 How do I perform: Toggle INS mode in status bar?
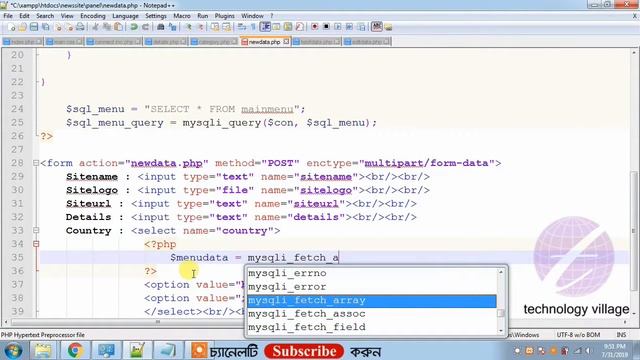pyautogui.click(x=621, y=335)
